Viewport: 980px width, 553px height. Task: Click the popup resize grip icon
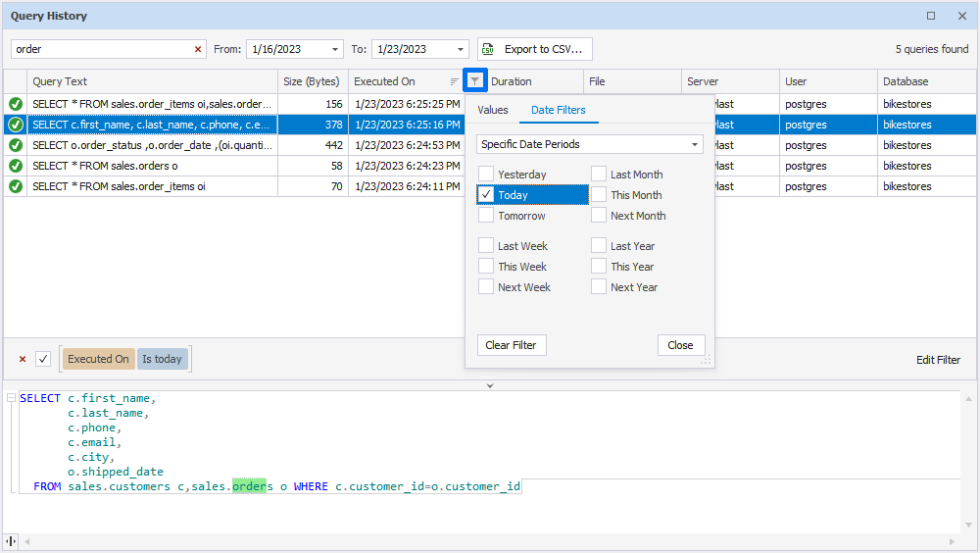pos(705,361)
